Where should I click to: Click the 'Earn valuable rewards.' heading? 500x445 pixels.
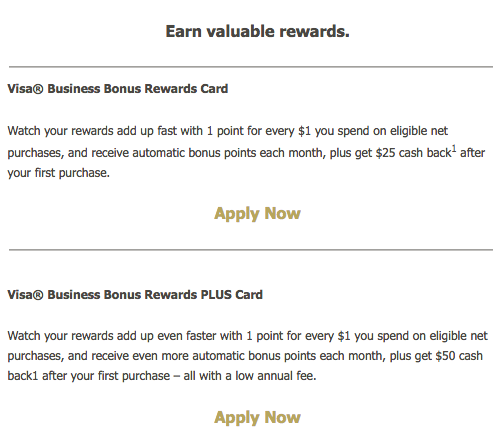coord(257,31)
